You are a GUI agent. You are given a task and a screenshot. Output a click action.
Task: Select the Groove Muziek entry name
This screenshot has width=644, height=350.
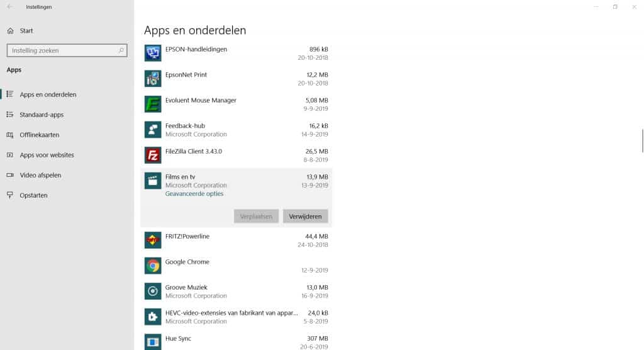[x=186, y=287]
